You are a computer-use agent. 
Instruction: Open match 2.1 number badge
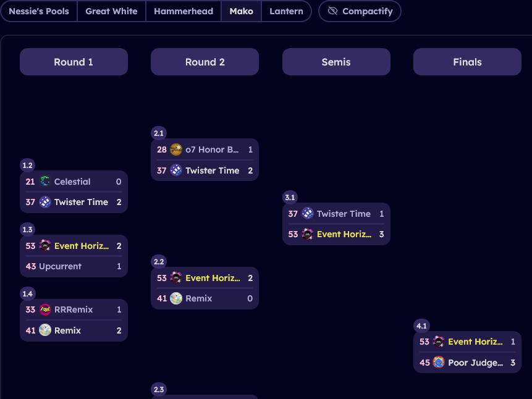[x=159, y=133]
